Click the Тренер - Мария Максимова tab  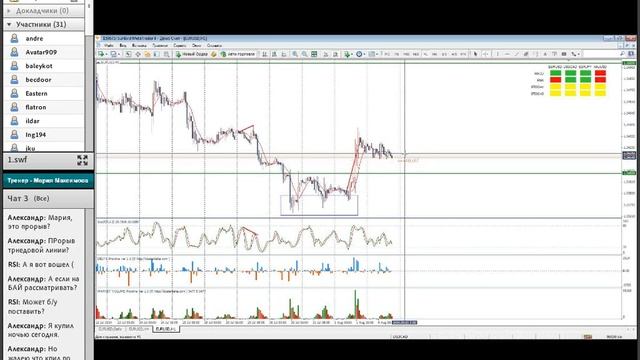tap(48, 180)
